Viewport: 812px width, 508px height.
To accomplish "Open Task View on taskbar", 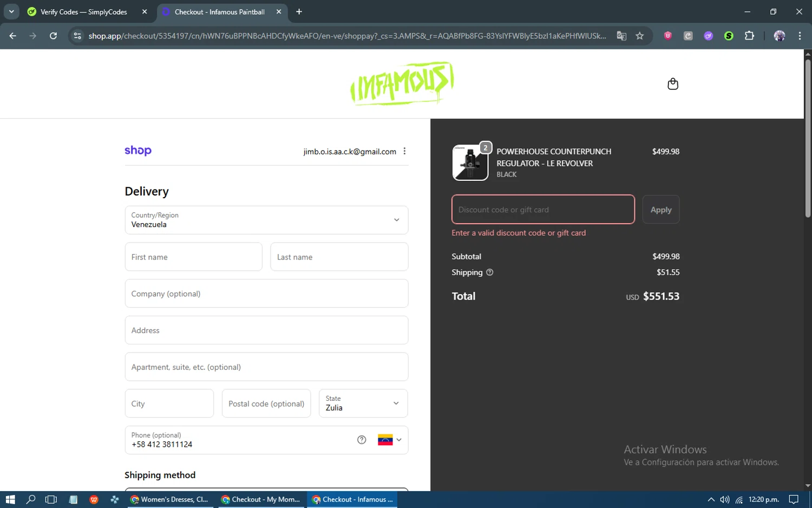I will [x=51, y=499].
